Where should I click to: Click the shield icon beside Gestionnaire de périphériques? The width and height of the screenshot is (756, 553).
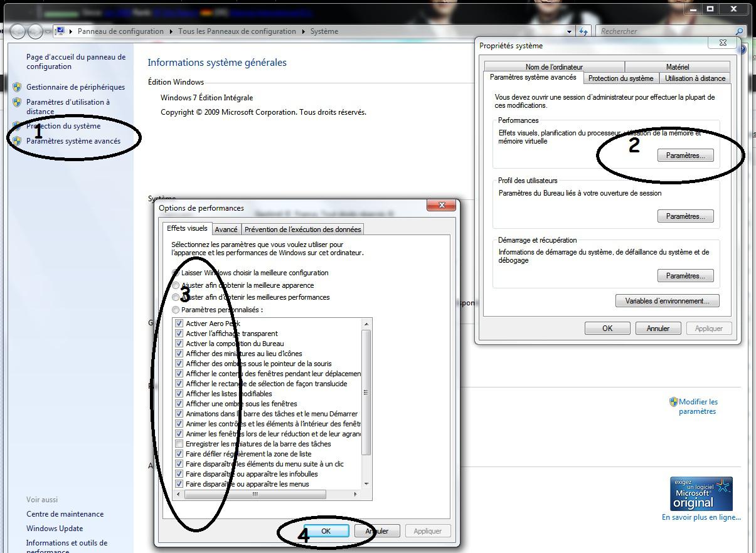click(x=17, y=87)
